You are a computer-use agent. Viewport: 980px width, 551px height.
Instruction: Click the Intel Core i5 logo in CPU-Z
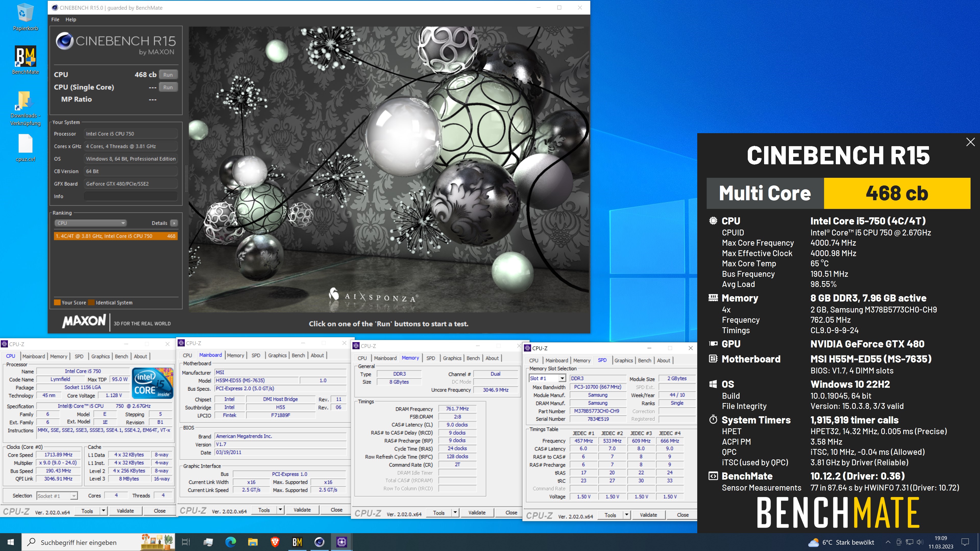click(153, 383)
